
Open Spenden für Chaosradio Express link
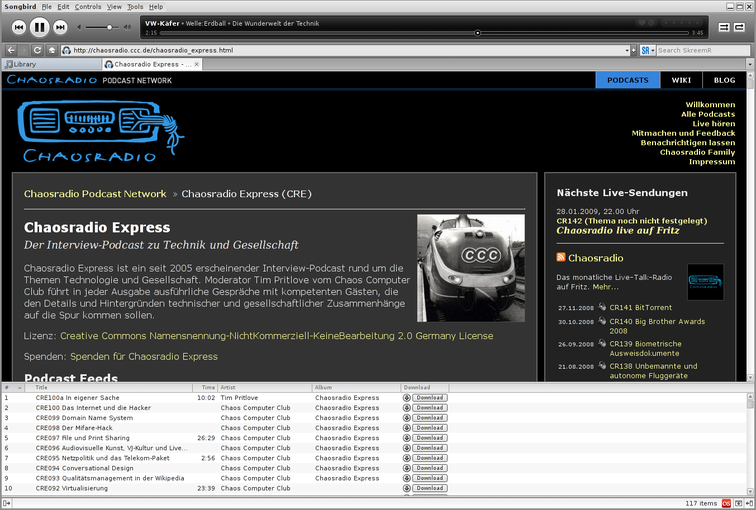[144, 357]
